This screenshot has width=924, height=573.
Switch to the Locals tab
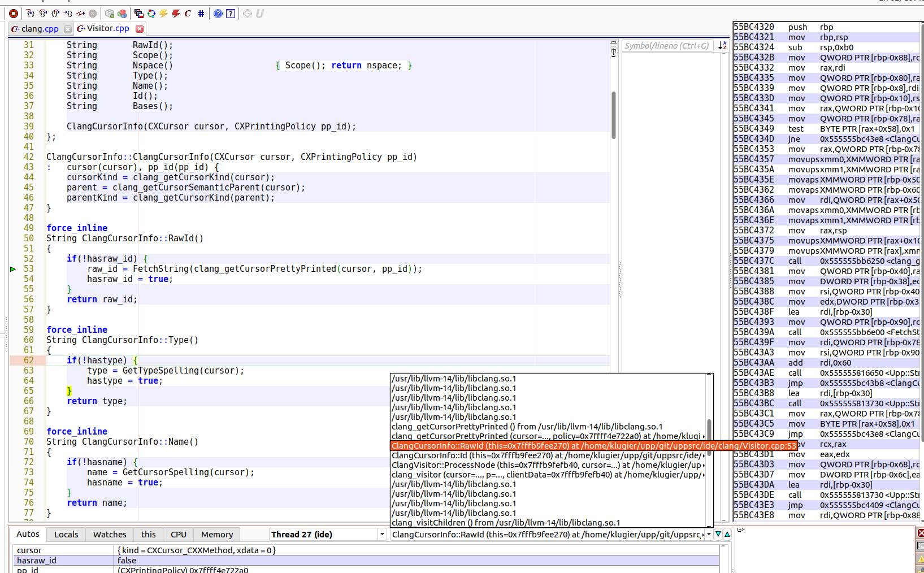pos(66,535)
